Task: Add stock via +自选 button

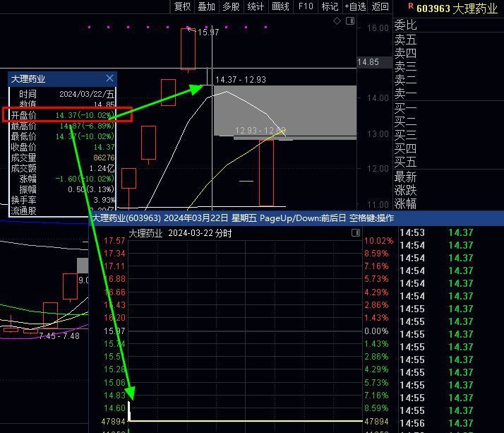Action: [x=355, y=6]
